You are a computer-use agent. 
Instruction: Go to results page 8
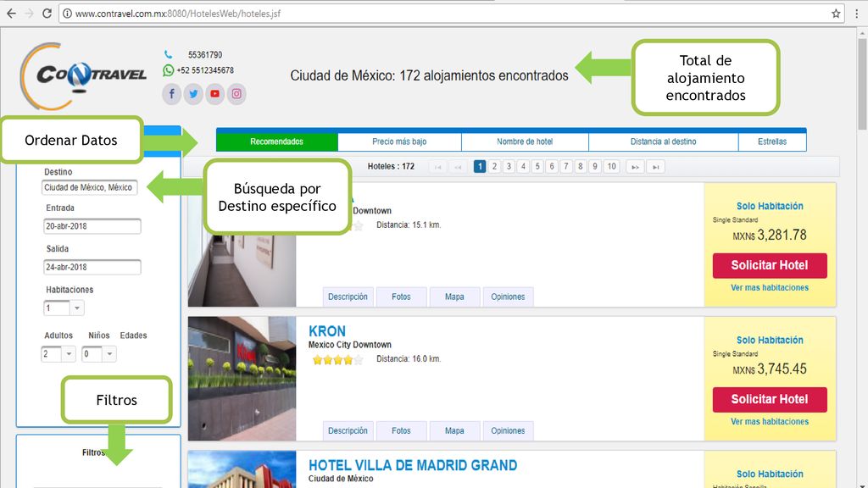pos(581,167)
